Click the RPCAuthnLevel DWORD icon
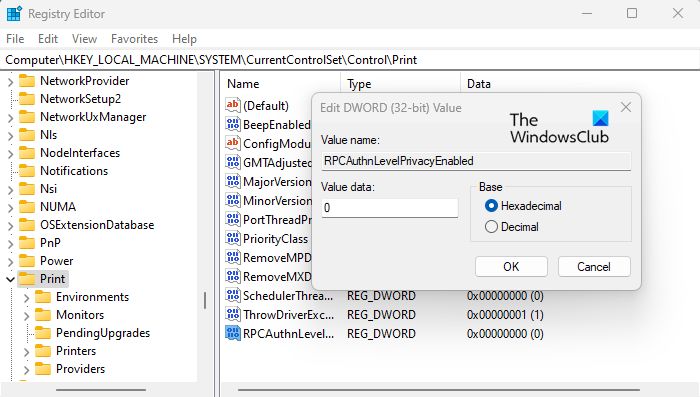The height and width of the screenshot is (397, 700). pos(233,334)
